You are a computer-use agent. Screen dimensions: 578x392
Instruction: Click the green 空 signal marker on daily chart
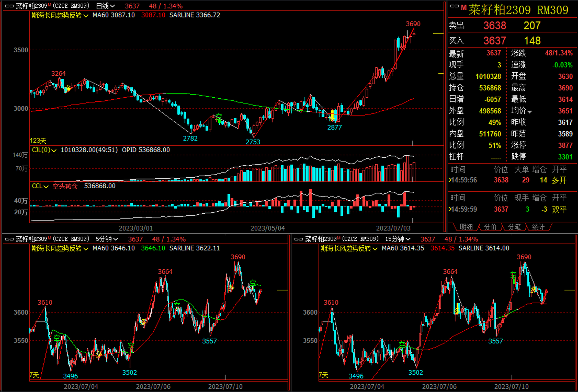click(219, 117)
